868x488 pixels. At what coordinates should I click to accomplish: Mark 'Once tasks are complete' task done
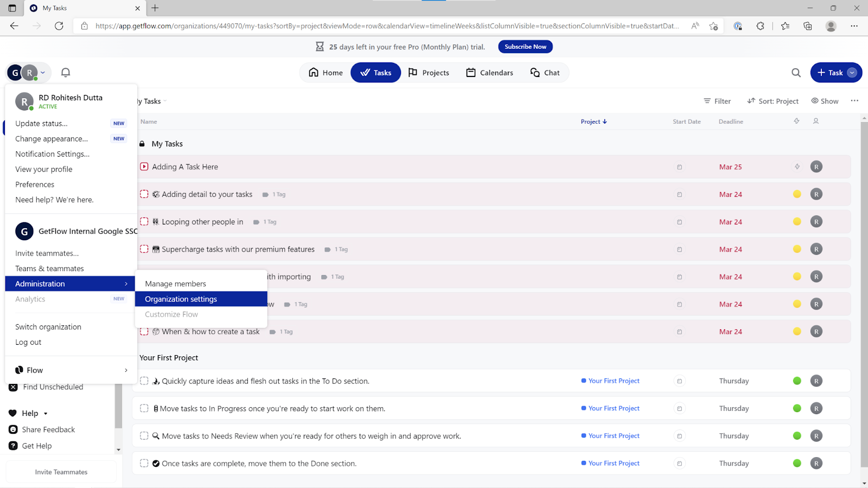click(144, 463)
